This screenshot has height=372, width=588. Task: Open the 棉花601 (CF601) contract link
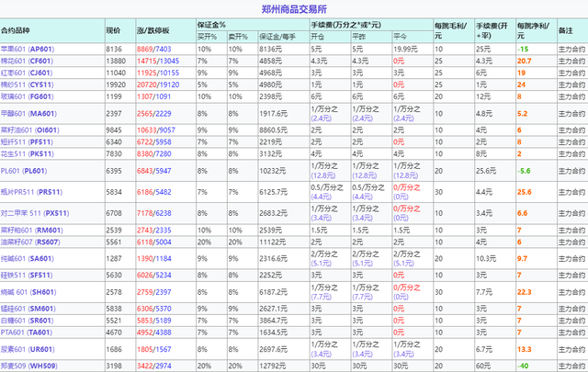(x=27, y=61)
